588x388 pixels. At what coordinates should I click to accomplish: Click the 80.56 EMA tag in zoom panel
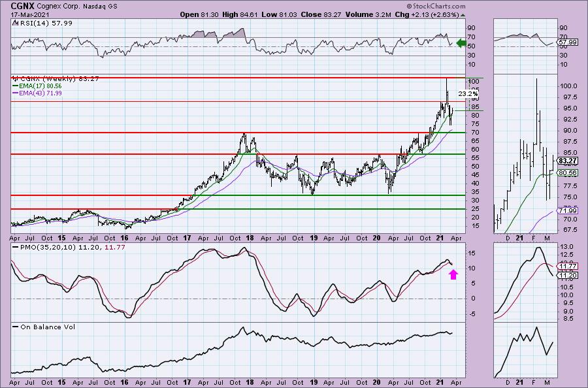[x=567, y=173]
